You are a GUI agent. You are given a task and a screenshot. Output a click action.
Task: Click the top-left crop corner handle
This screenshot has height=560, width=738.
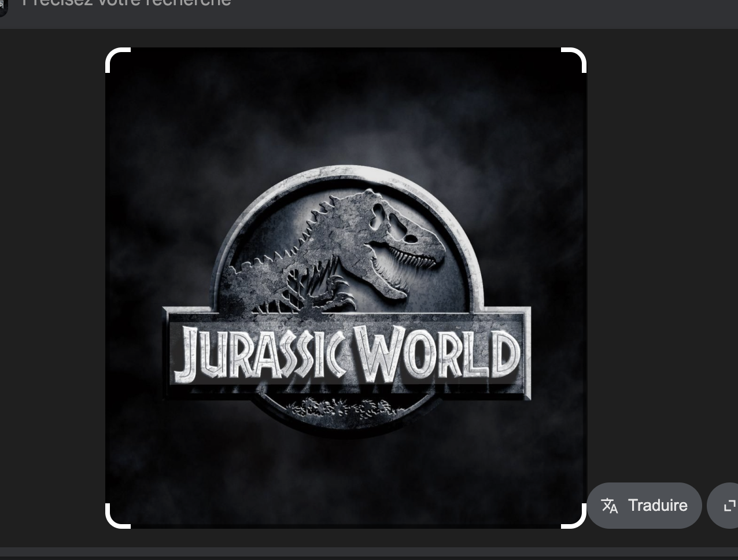point(117,60)
